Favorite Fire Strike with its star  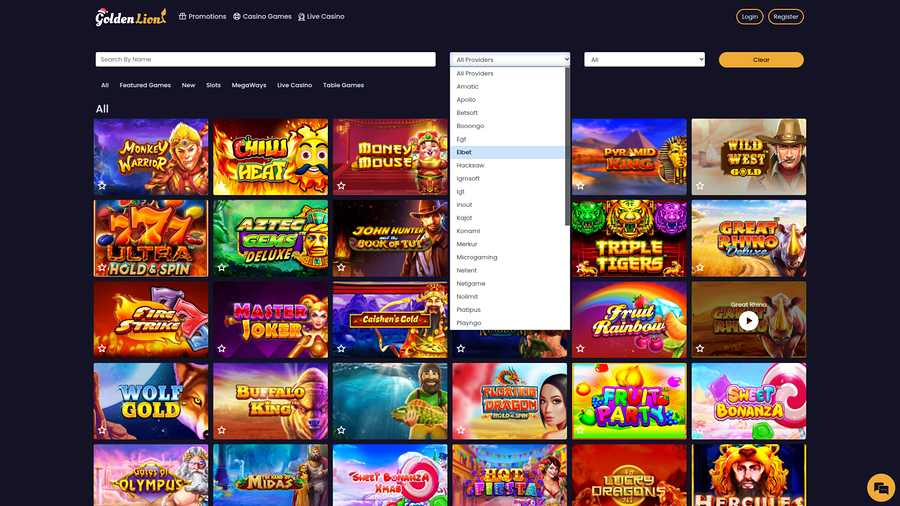pyautogui.click(x=102, y=349)
